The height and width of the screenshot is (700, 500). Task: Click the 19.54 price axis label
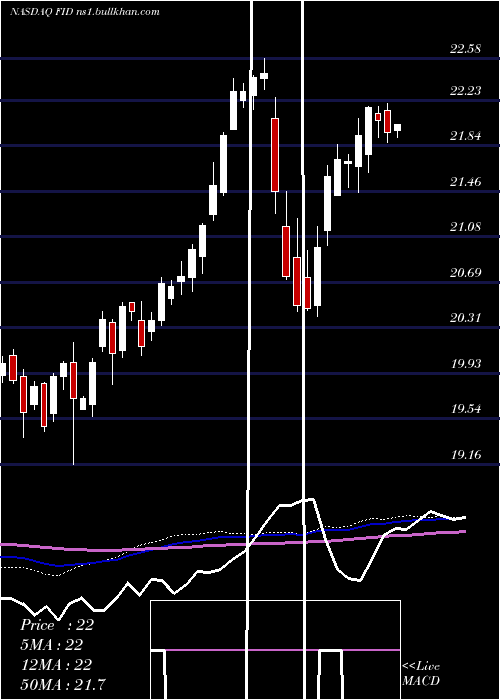pyautogui.click(x=466, y=409)
